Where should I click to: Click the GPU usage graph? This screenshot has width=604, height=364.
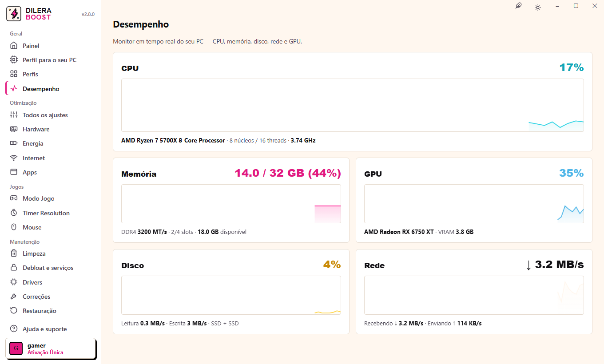474,204
